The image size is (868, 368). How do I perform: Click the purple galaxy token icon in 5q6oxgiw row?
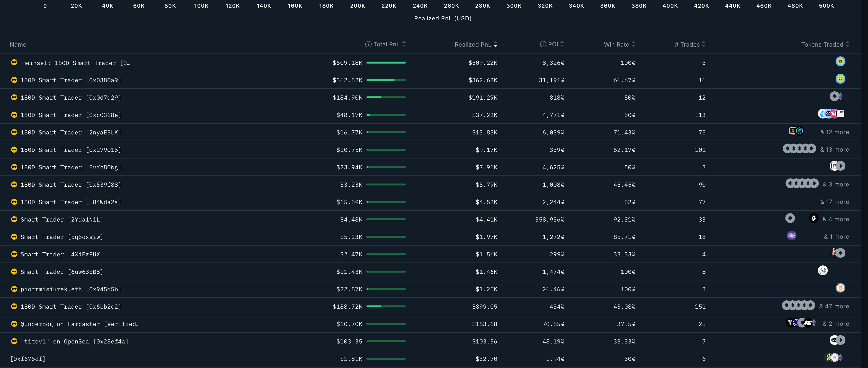pyautogui.click(x=791, y=236)
